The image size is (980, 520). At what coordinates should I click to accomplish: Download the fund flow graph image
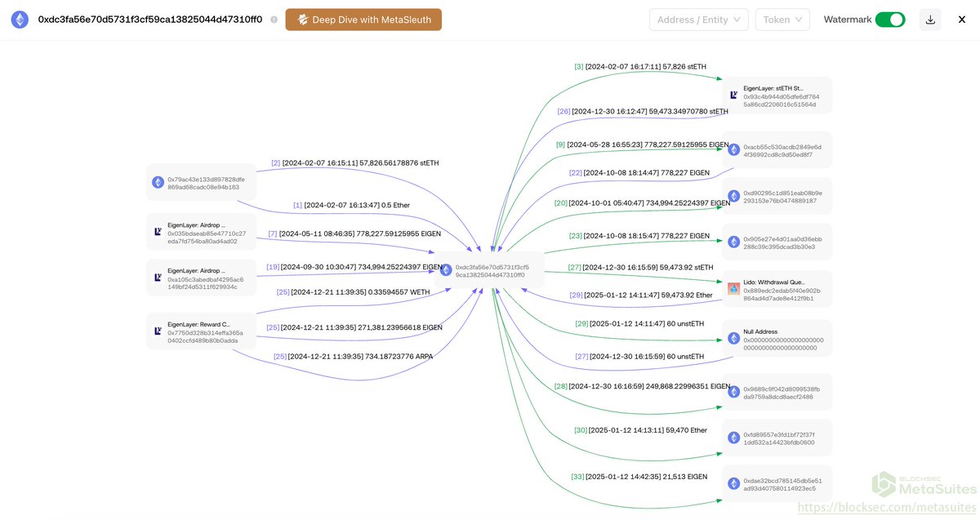(x=930, y=20)
